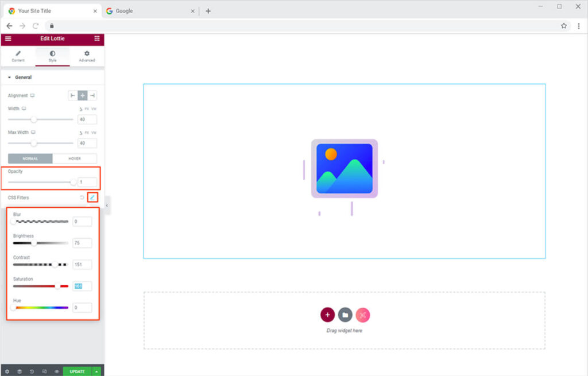Reset CSS Filters with the revert icon
Viewport: 588px width, 376px height.
click(x=82, y=197)
